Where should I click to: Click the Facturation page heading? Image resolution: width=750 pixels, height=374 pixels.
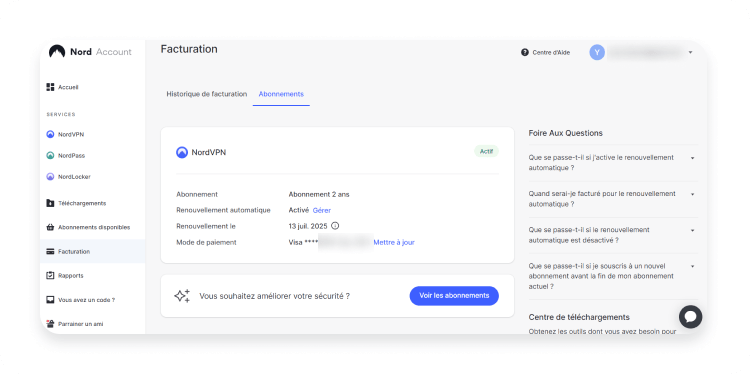pos(189,49)
